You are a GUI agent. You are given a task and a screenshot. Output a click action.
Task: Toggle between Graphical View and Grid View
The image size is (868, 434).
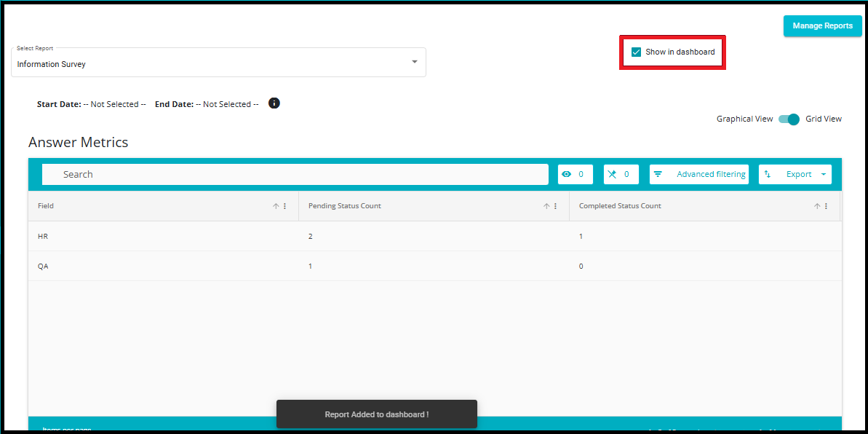[x=789, y=119]
